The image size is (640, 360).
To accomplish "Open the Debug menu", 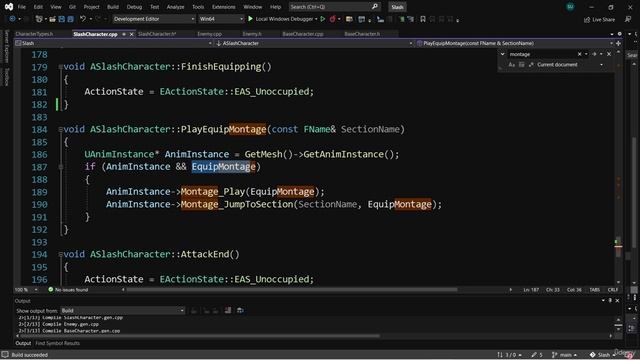I will click(134, 7).
